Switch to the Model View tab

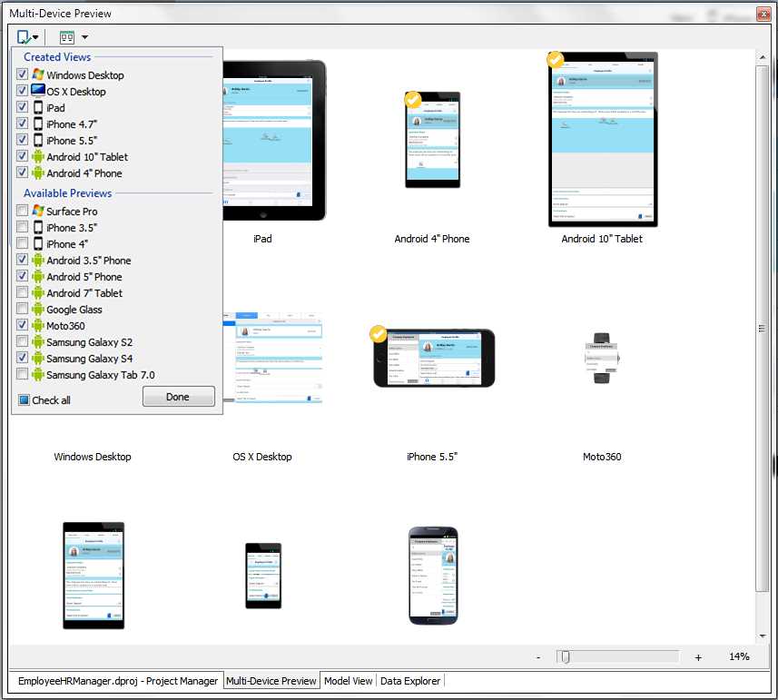tap(349, 680)
